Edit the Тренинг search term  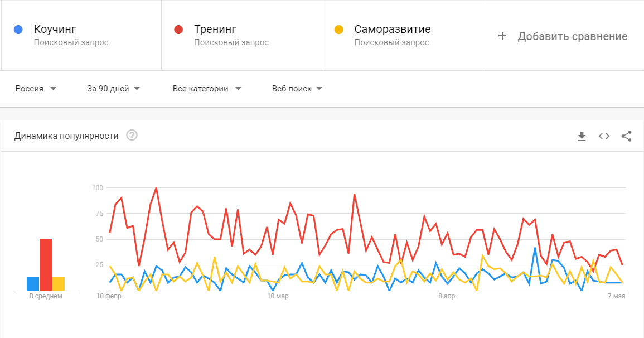point(215,29)
